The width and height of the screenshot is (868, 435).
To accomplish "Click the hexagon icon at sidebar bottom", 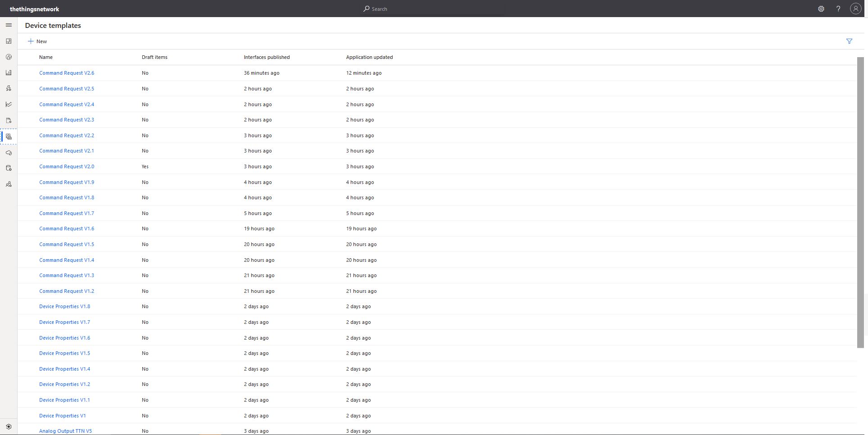I will click(x=9, y=426).
